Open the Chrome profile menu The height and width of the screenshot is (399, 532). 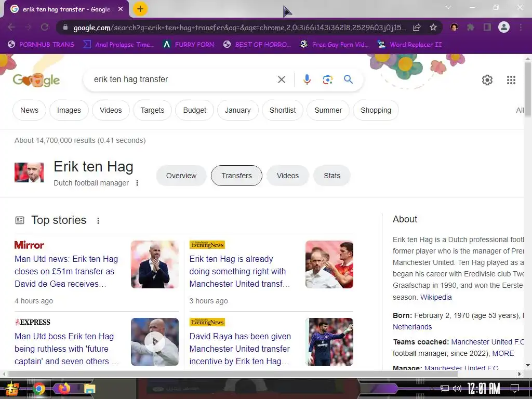[504, 27]
